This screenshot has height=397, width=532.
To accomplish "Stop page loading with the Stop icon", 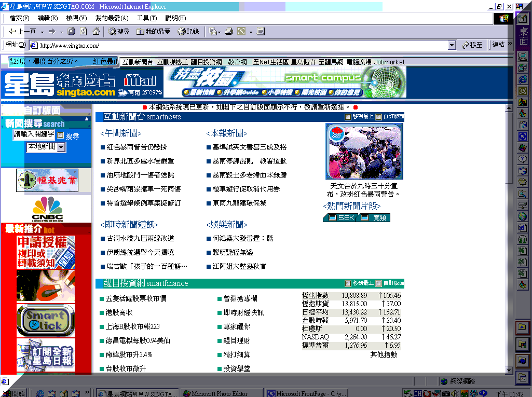I will click(x=71, y=32).
